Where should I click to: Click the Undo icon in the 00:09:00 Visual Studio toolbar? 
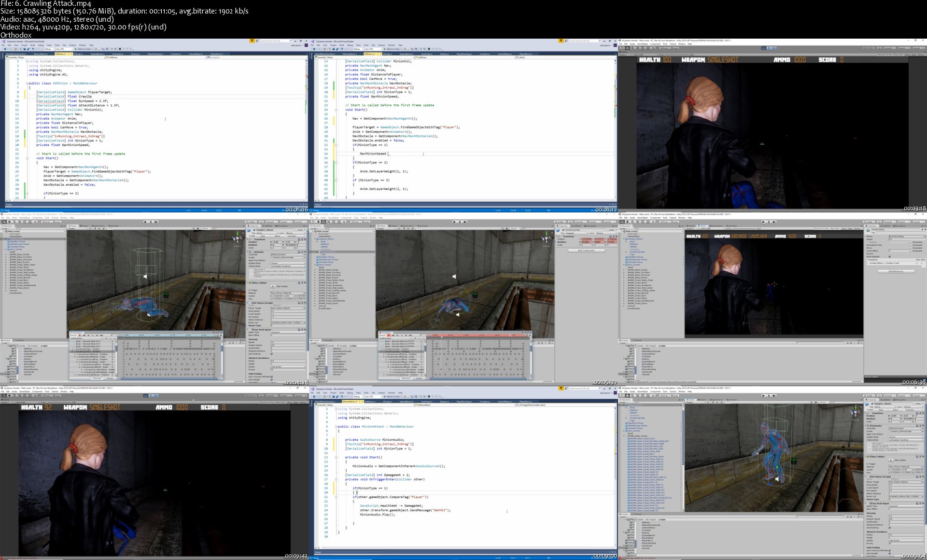tap(342, 396)
